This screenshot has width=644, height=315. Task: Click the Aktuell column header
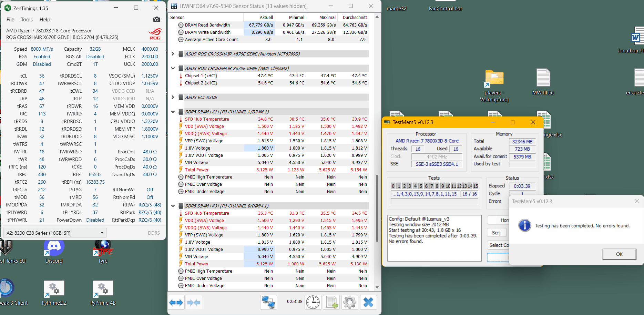259,17
